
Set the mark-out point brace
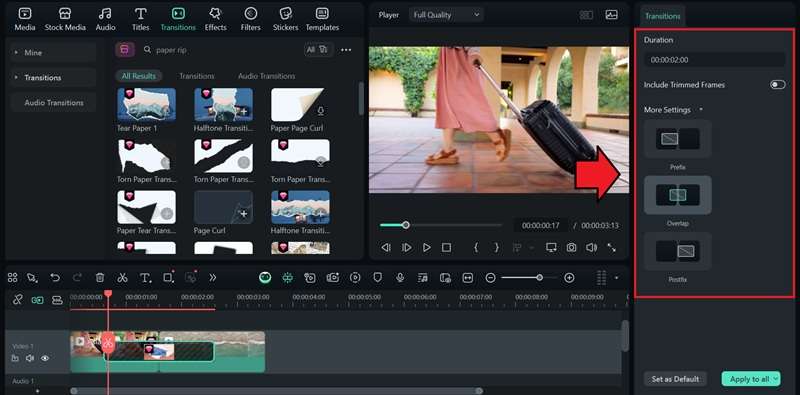click(496, 248)
